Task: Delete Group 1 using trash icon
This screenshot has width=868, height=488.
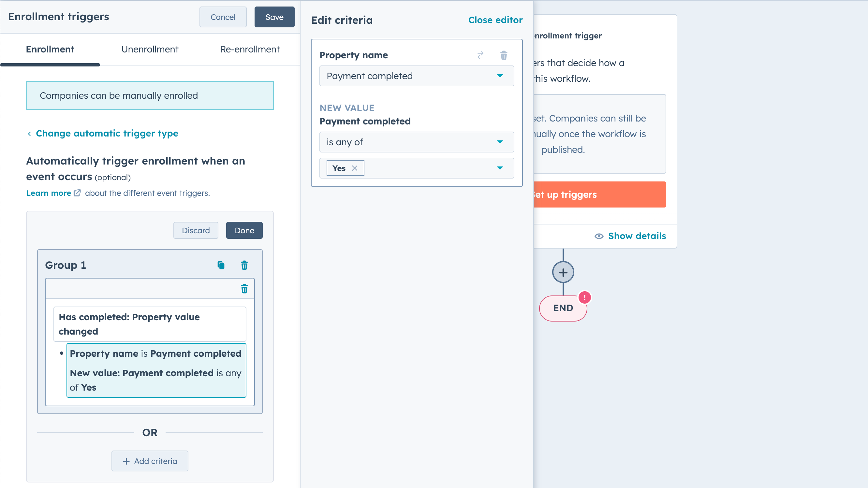Action: pos(244,266)
